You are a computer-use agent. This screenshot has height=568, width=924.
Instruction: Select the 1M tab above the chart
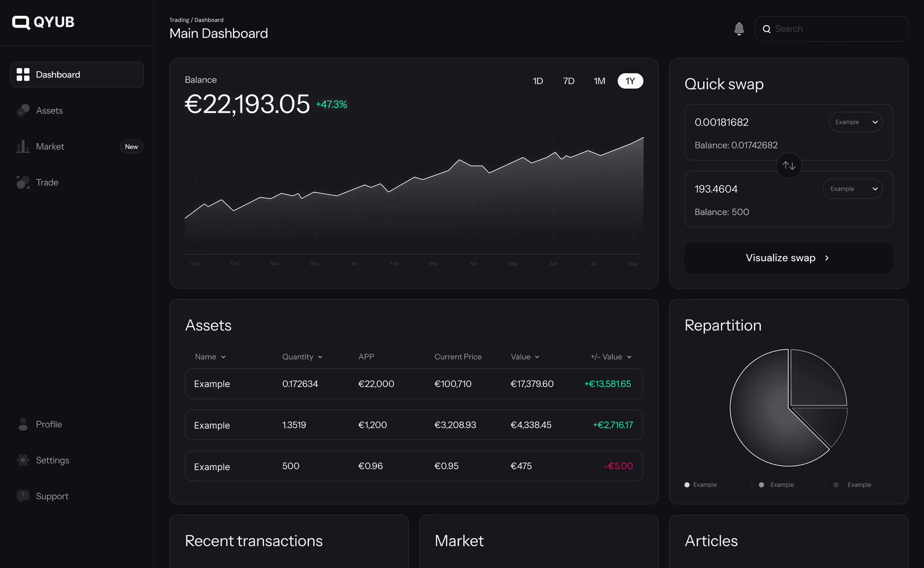[x=600, y=81]
